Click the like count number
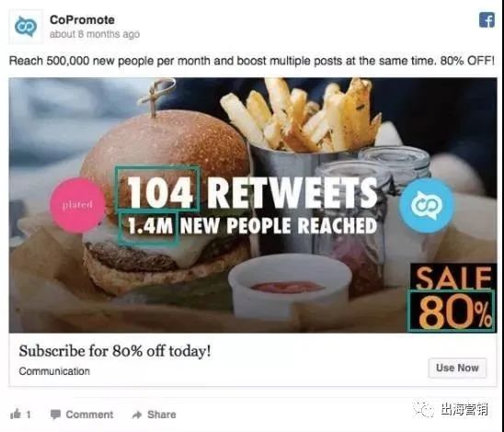Viewport: 504px width, 432px height. click(x=29, y=415)
